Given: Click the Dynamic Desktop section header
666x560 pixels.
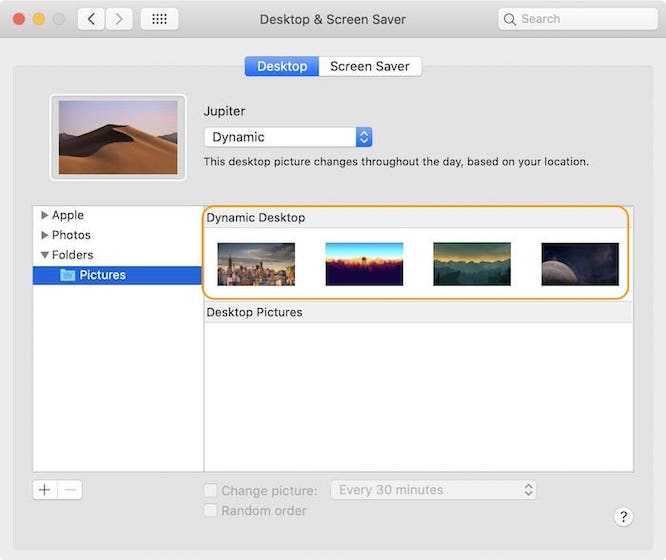Looking at the screenshot, I should tap(416, 218).
